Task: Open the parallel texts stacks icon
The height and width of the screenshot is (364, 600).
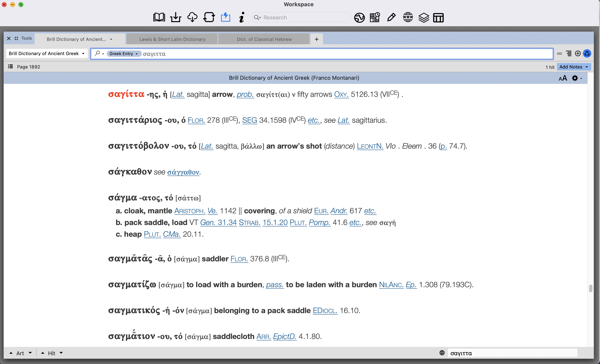Action: click(x=424, y=17)
